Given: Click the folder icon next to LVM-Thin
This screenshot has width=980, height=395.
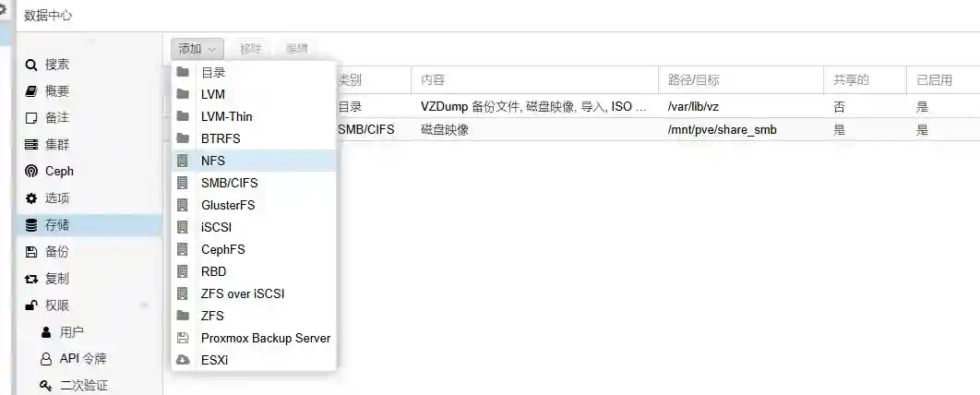Looking at the screenshot, I should point(183,116).
